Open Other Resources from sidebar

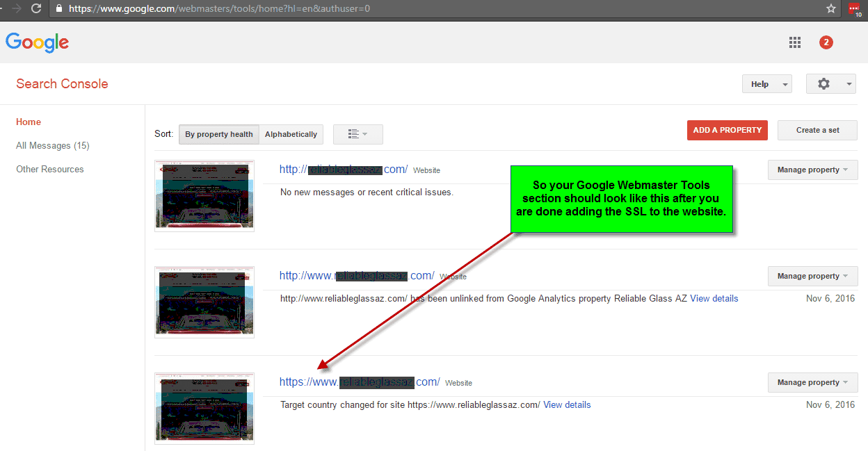pos(49,169)
